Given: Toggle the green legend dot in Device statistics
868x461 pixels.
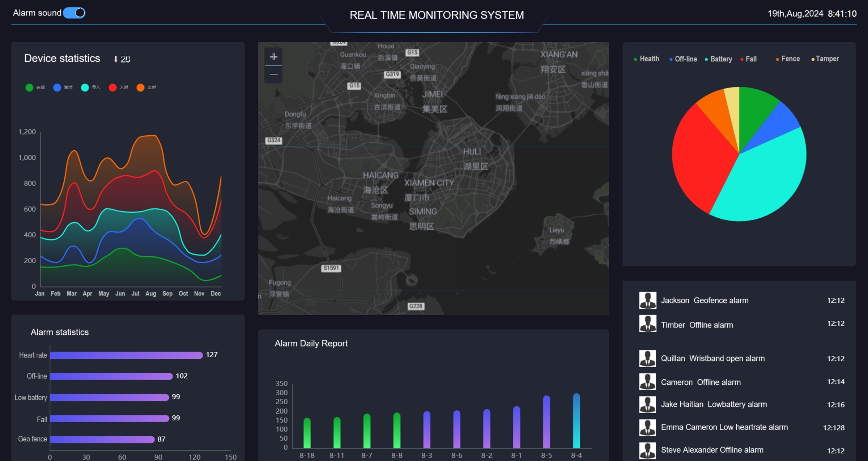Looking at the screenshot, I should (30, 87).
